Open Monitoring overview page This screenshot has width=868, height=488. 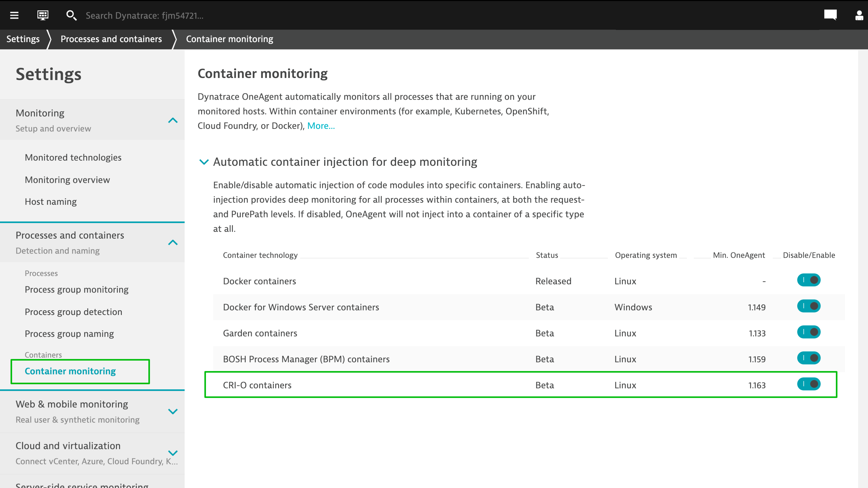(x=67, y=180)
